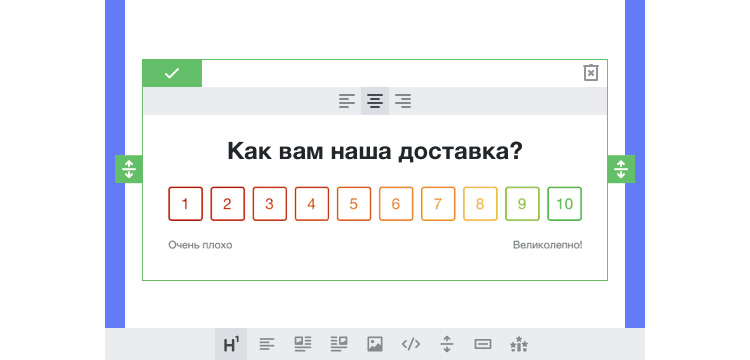
Task: Align text right
Action: coord(403,101)
